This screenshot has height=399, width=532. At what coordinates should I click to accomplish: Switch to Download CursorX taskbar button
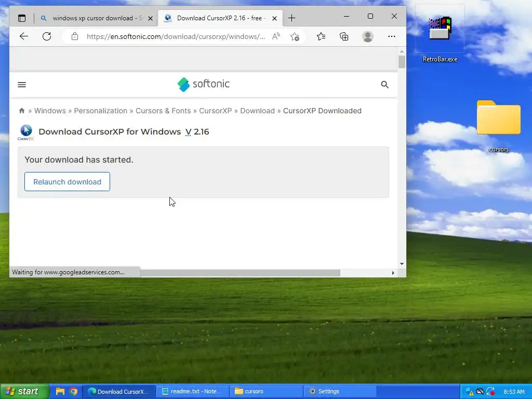click(x=119, y=391)
